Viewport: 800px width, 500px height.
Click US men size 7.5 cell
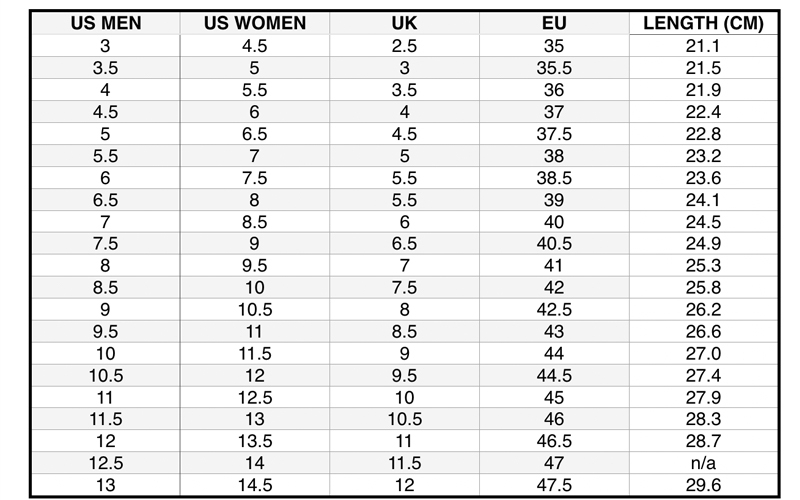pyautogui.click(x=106, y=243)
